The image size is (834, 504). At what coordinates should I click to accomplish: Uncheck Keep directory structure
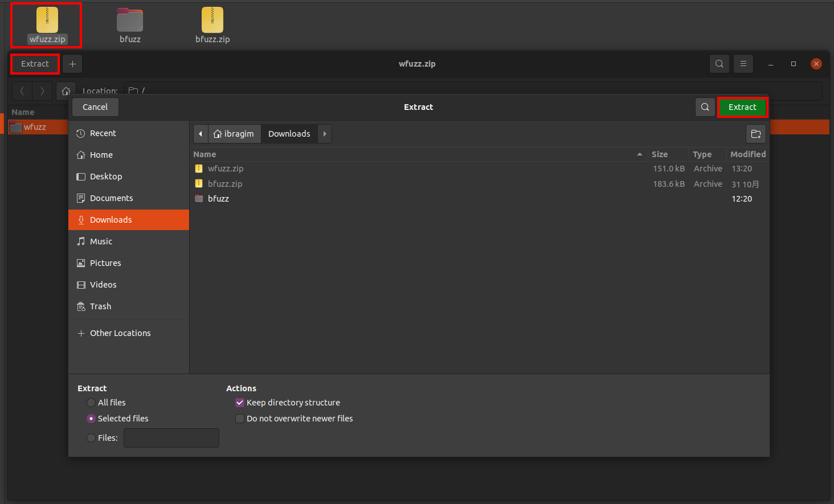click(x=240, y=403)
